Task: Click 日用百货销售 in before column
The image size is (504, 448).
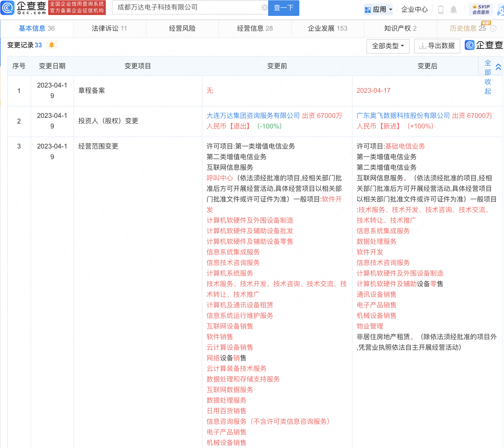Action: pyautogui.click(x=226, y=411)
